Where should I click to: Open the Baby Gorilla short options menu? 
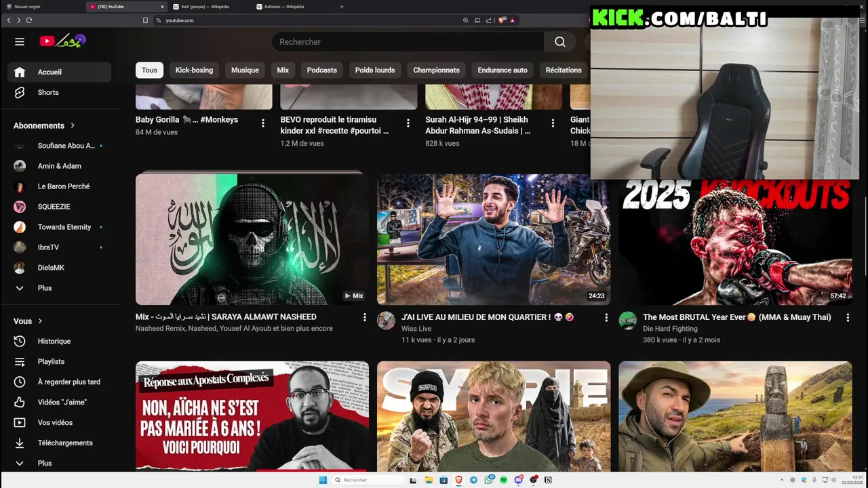263,123
